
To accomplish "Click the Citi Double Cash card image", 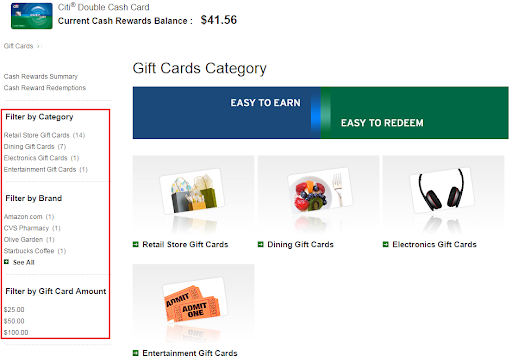I will tap(32, 16).
